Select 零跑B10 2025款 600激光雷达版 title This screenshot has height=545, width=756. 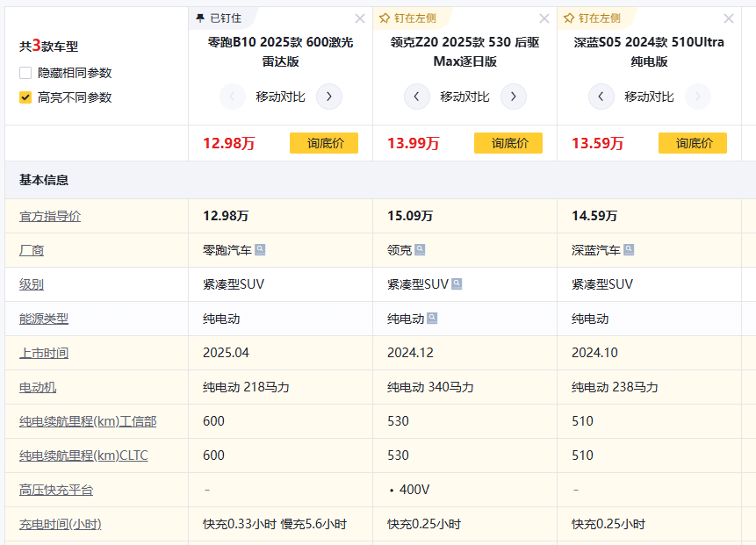coord(281,52)
